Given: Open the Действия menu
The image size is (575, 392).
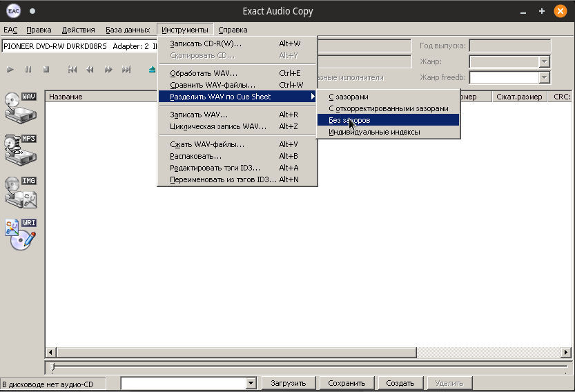Looking at the screenshot, I should [x=79, y=30].
